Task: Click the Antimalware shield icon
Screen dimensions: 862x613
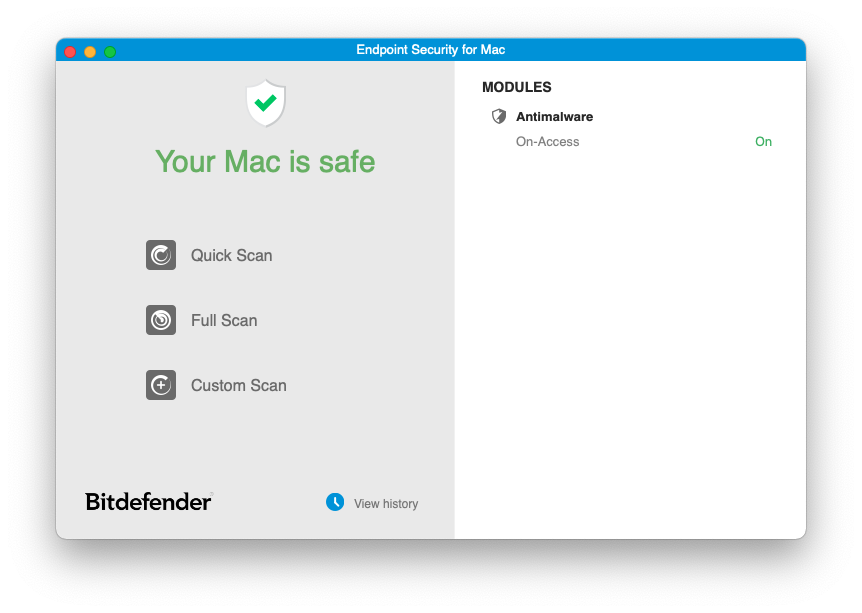Action: point(499,117)
